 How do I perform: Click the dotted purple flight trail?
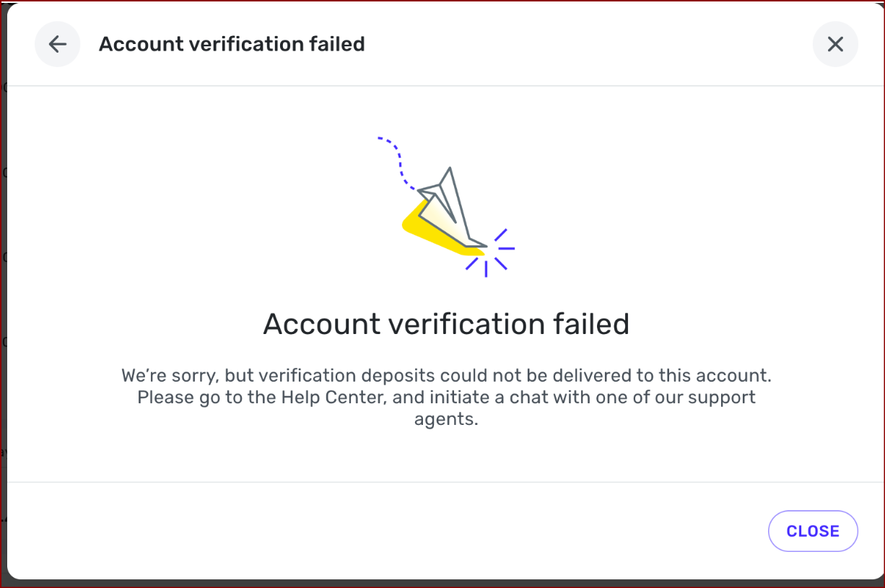click(x=398, y=164)
